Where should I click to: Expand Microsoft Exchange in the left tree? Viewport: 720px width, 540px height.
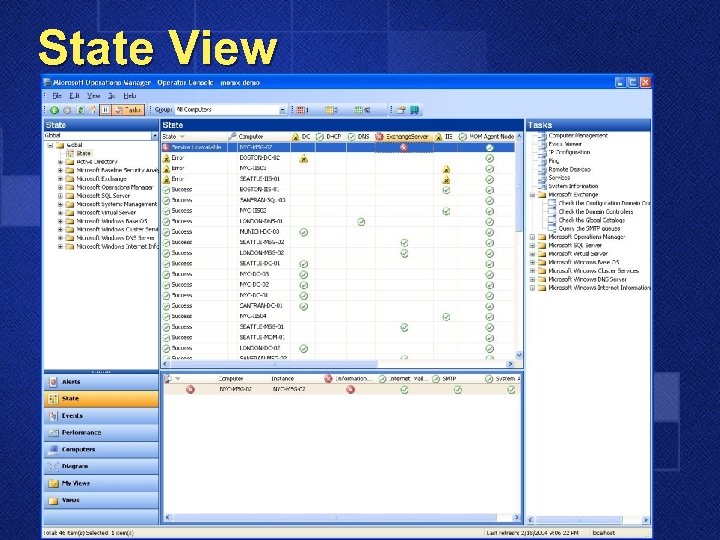[x=60, y=179]
